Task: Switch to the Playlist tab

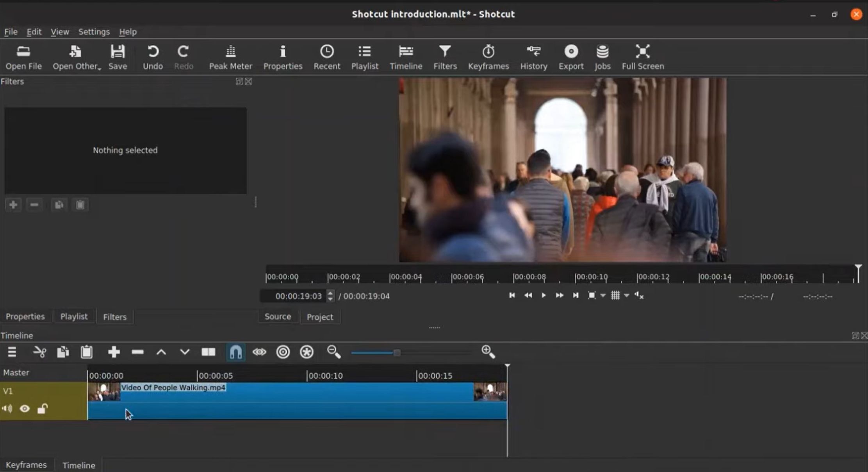Action: [74, 316]
